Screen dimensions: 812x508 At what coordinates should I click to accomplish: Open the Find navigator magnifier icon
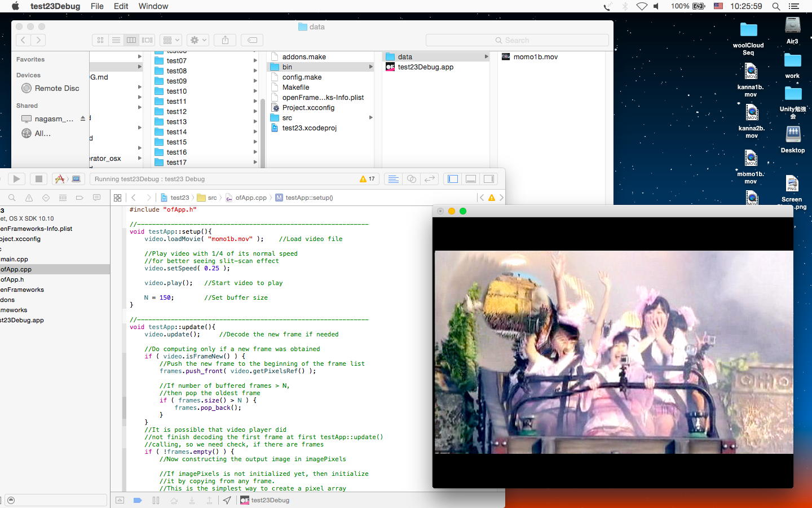coord(12,198)
